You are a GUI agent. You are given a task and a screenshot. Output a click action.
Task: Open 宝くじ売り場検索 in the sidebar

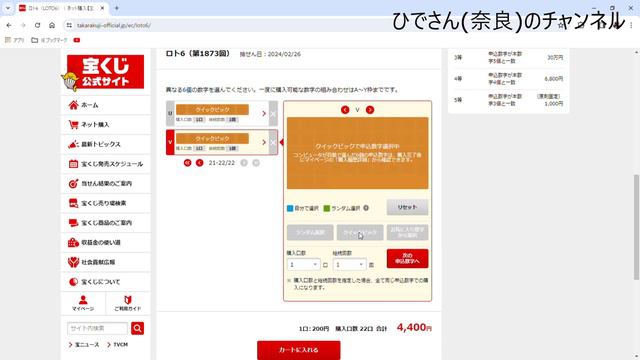(106, 203)
